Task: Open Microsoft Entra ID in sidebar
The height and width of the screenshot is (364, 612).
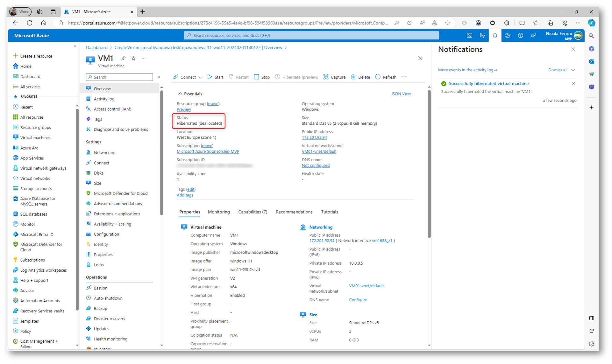Action: coord(37,234)
